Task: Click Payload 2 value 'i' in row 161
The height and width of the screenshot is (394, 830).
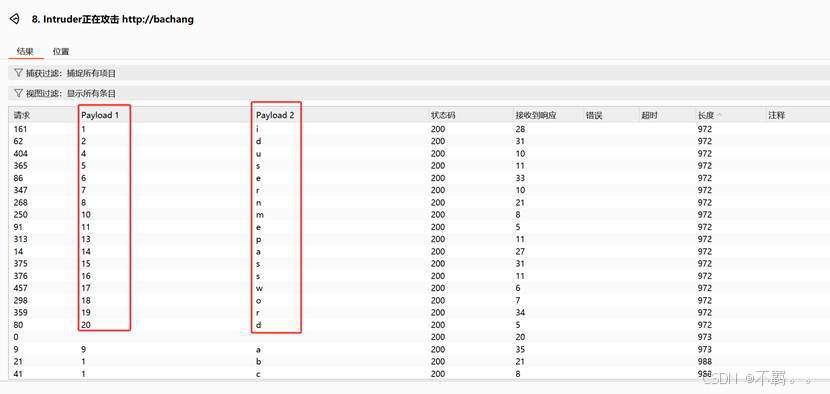Action: pos(257,129)
